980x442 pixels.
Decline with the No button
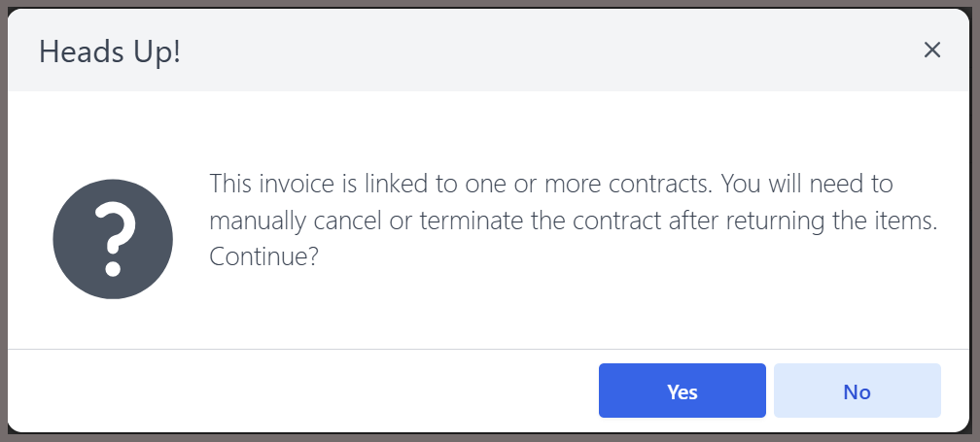coord(857,391)
